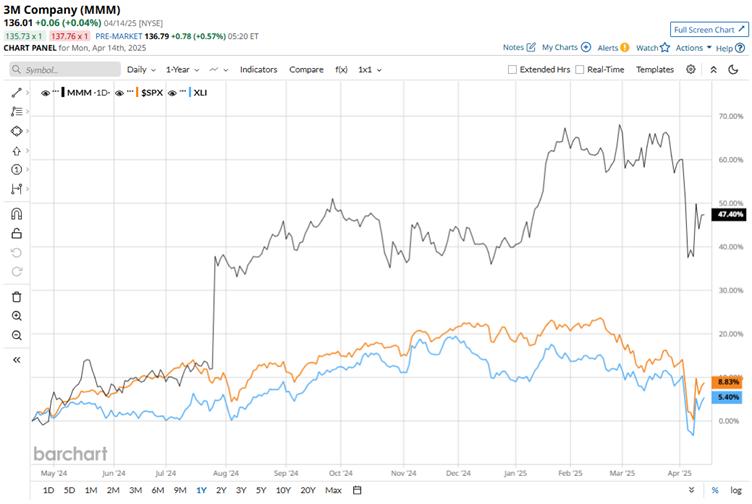Screen dimensions: 752x504
Task: Click the Notes edit icon
Action: tap(531, 47)
